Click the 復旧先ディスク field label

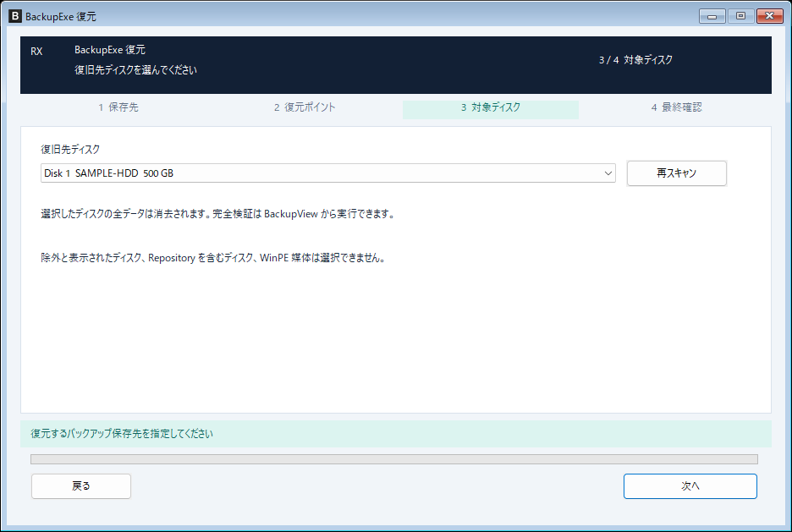pos(70,150)
